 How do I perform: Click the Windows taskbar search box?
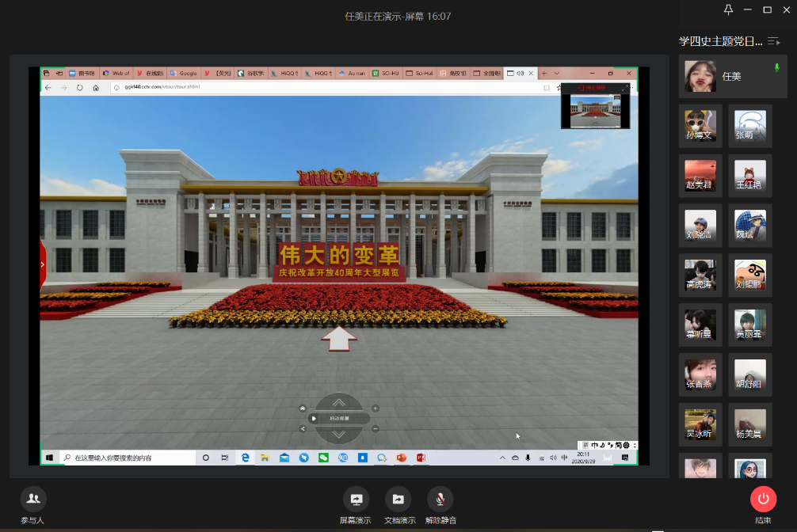[x=128, y=458]
